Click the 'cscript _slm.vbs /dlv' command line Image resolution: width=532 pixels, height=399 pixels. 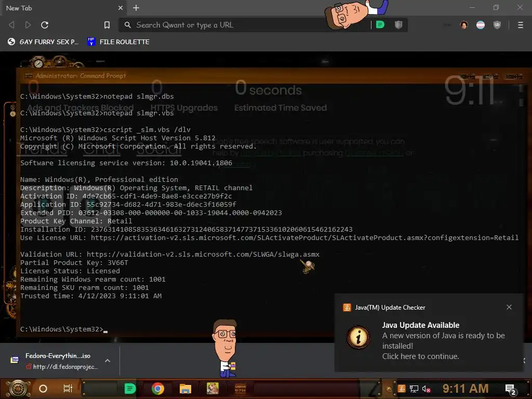[105, 129]
